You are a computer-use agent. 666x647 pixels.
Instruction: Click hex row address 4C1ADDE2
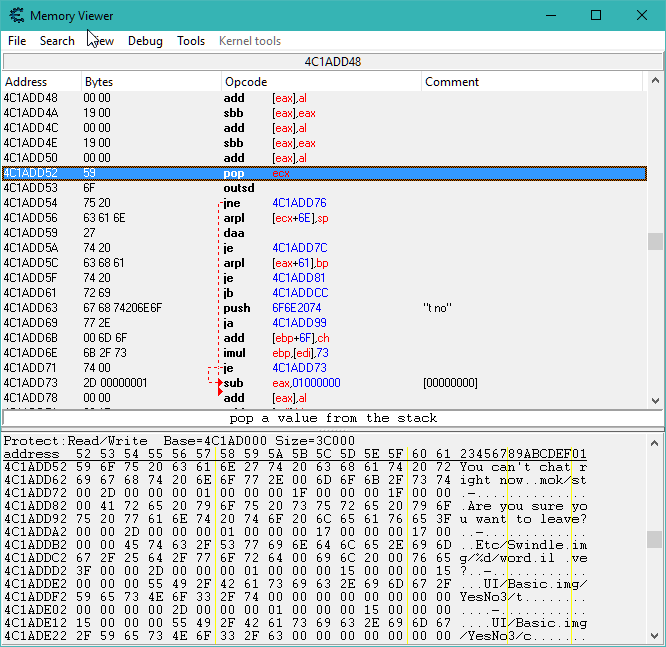tap(35, 584)
